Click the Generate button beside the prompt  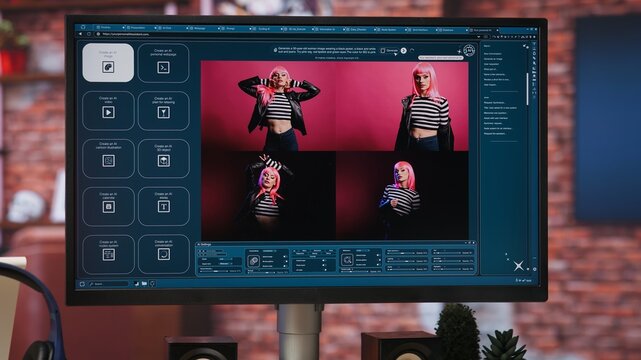tap(389, 51)
